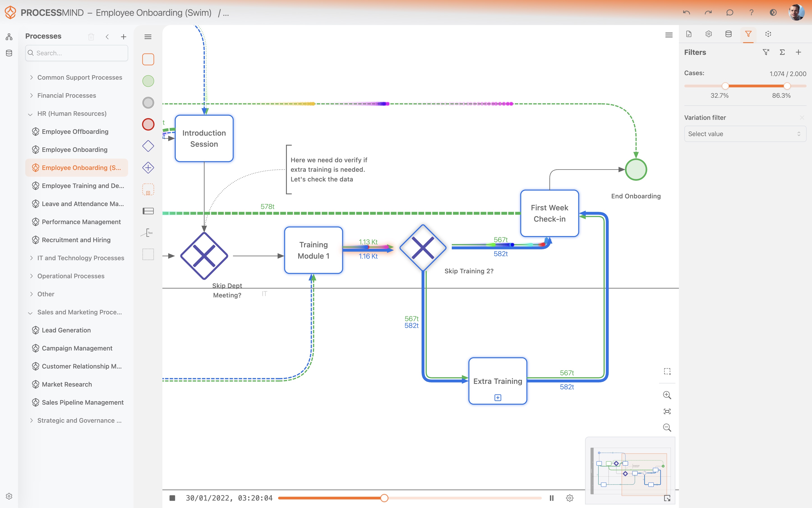Image resolution: width=812 pixels, height=508 pixels.
Task: Choose the text annotation shape tool
Action: tap(148, 233)
